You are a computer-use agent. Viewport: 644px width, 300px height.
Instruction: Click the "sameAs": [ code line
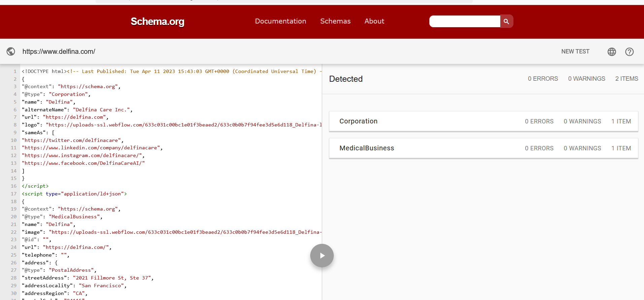pos(38,133)
